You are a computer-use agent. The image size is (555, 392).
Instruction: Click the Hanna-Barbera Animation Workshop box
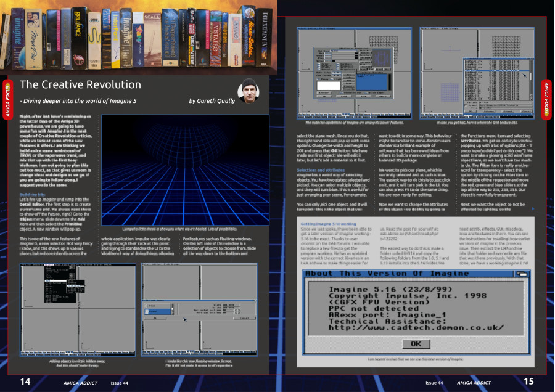point(249,35)
